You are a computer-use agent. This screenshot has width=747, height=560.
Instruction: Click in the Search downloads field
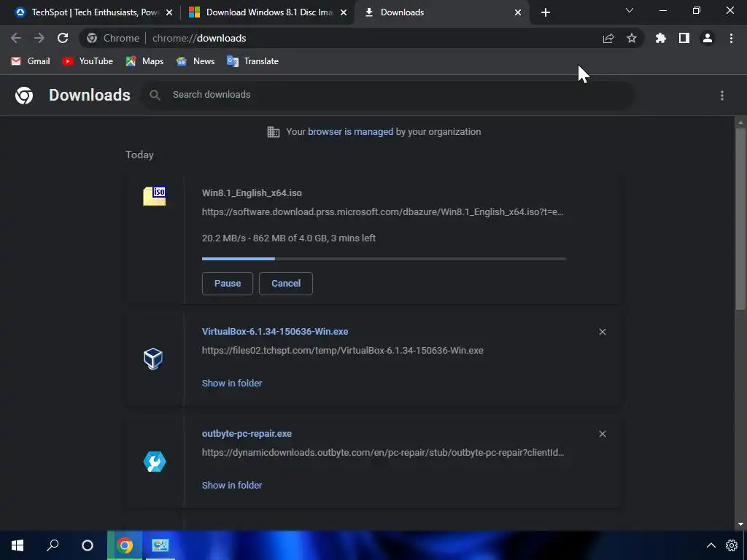pyautogui.click(x=388, y=96)
